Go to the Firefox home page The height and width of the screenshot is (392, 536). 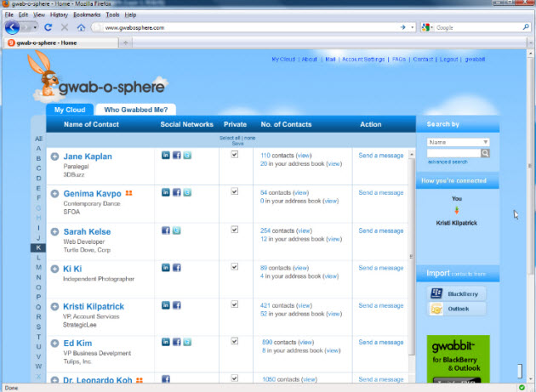(81, 28)
